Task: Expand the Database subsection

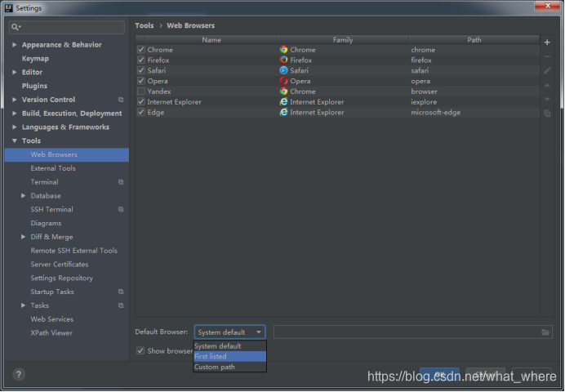Action: coord(23,196)
